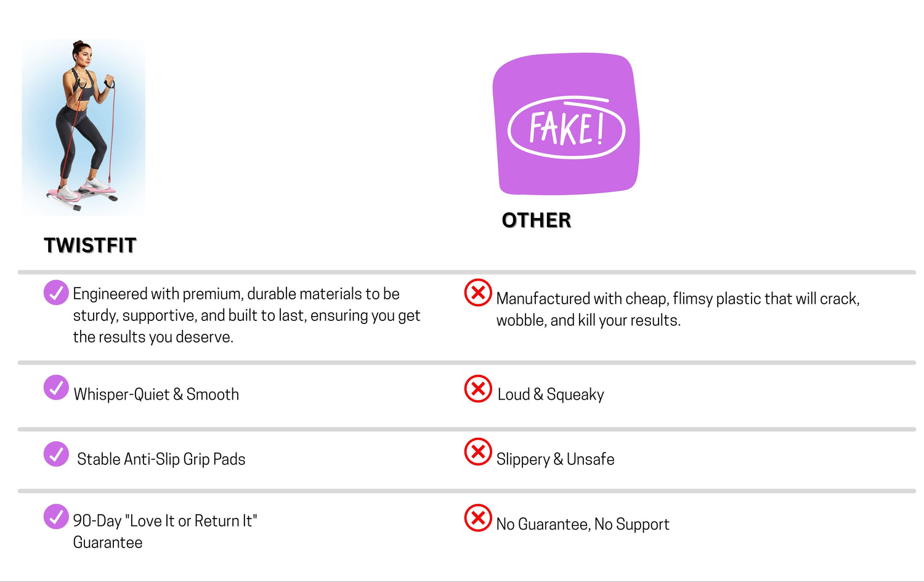The height and width of the screenshot is (582, 924).
Task: Click the red X beside Slippery & Unsafe
Action: pos(478,452)
